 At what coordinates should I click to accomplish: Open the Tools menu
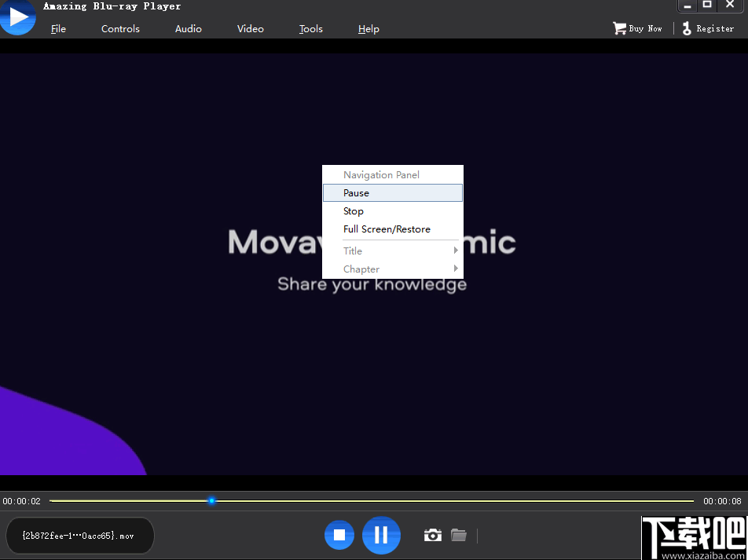[311, 29]
